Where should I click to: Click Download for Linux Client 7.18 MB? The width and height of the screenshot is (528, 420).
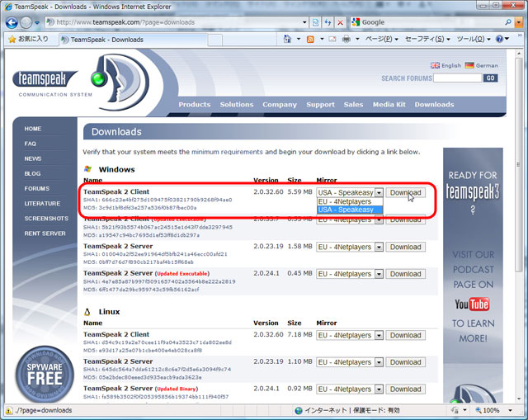pyautogui.click(x=405, y=335)
